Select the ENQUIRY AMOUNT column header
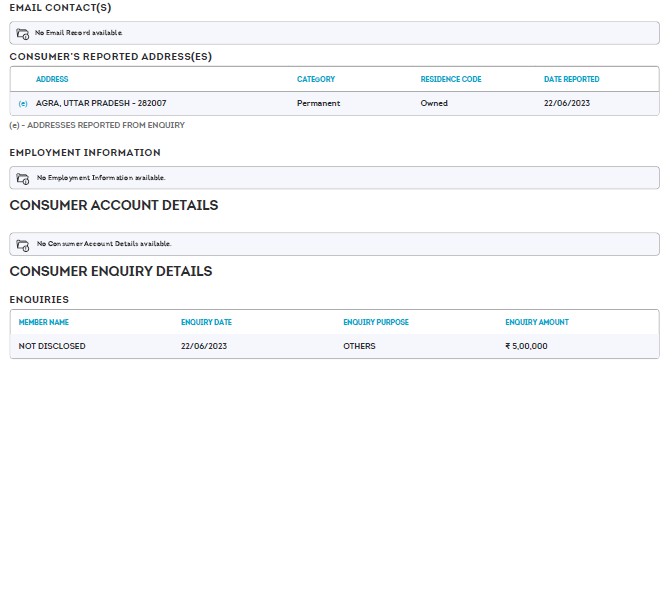The height and width of the screenshot is (593, 672). click(x=537, y=322)
